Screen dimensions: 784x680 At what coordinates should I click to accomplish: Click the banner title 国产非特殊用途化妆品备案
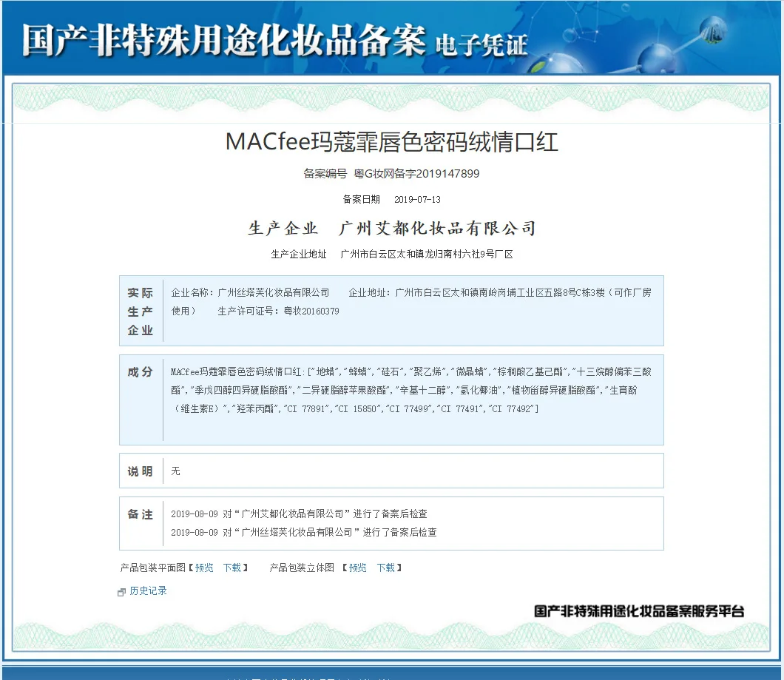pos(224,40)
